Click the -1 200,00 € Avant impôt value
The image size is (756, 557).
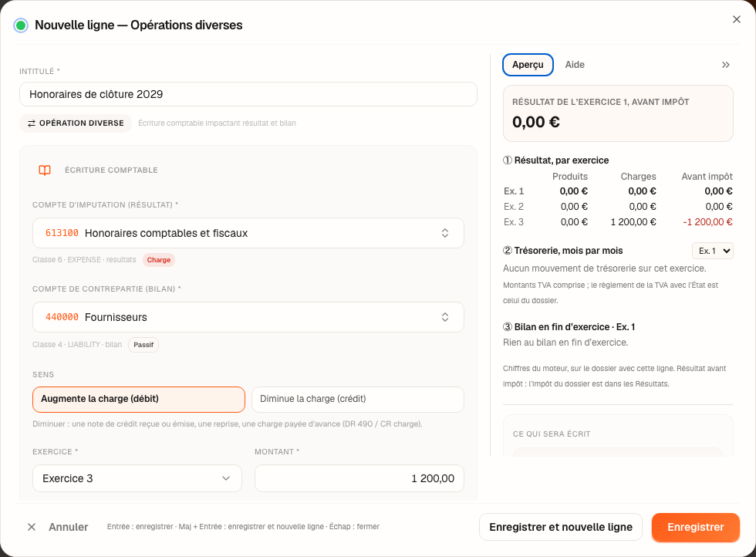pyautogui.click(x=707, y=222)
